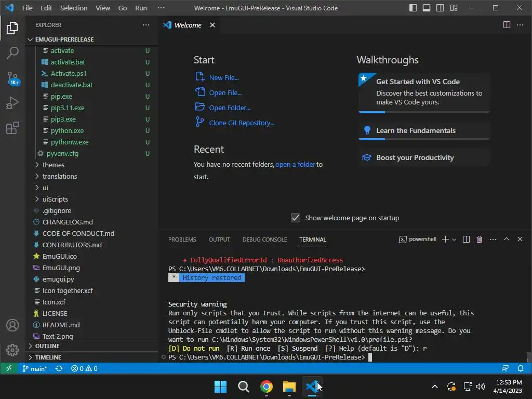The image size is (532, 399).
Task: Open Get Started with VS Code walkthrough
Action: (424, 92)
